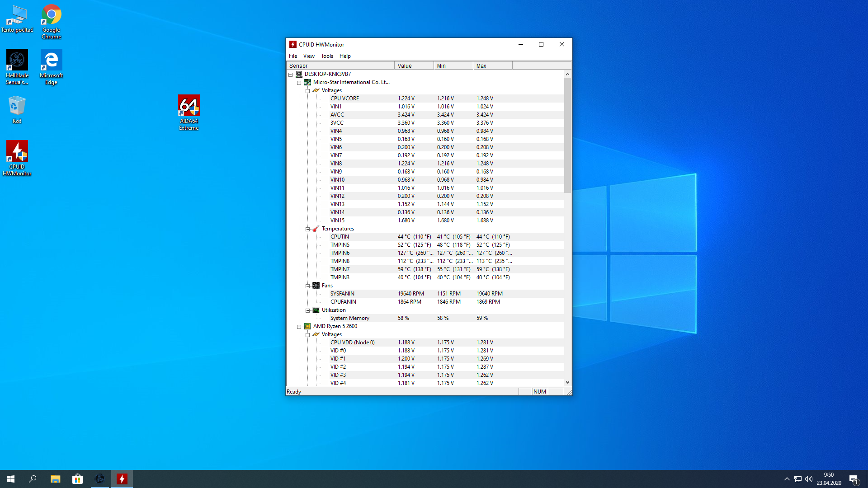The image size is (868, 488).
Task: Collapse the Micro-Star International node
Action: [x=299, y=83]
